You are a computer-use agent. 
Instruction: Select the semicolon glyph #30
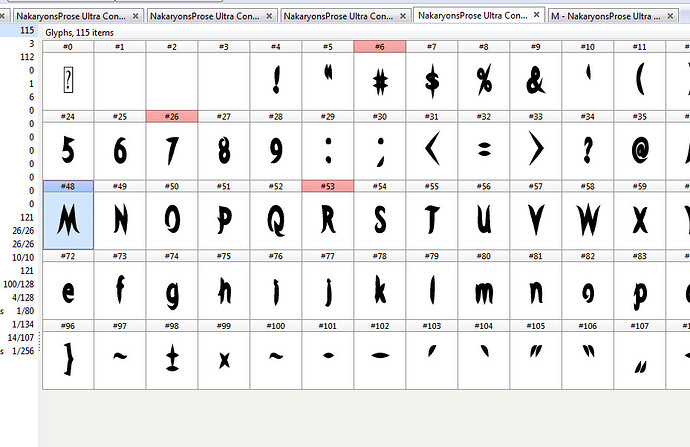coord(380,151)
